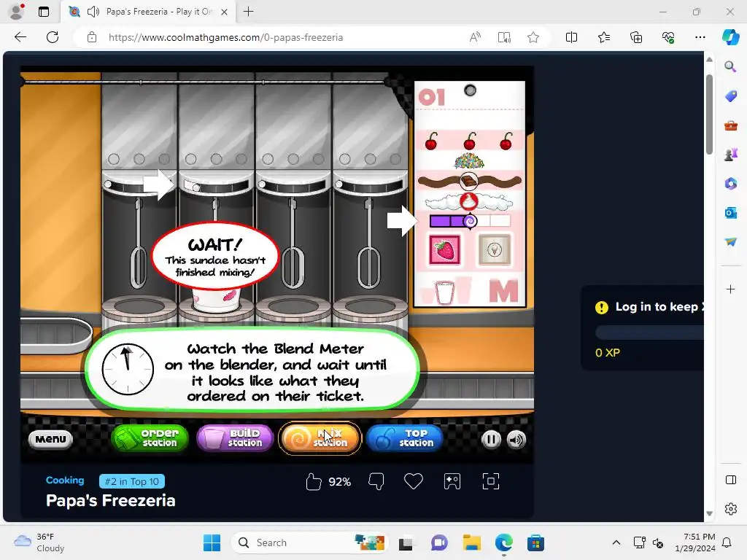Image resolution: width=747 pixels, height=560 pixels.
Task: Pause the game
Action: (491, 440)
